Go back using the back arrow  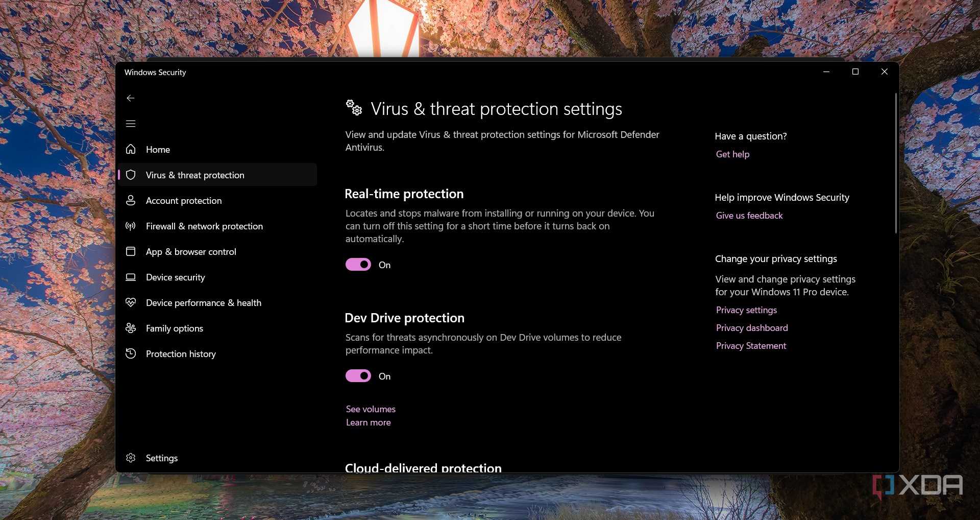[x=131, y=98]
